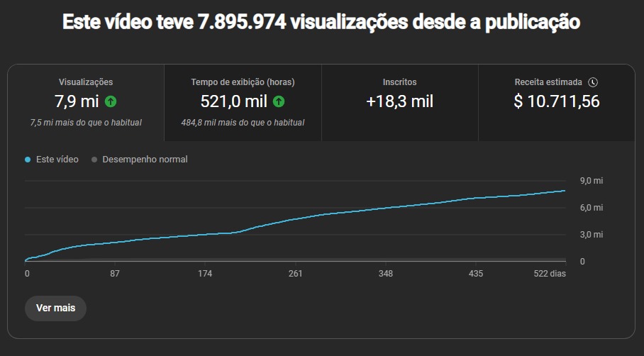Click the 87 day marker on the x-axis

(x=115, y=274)
